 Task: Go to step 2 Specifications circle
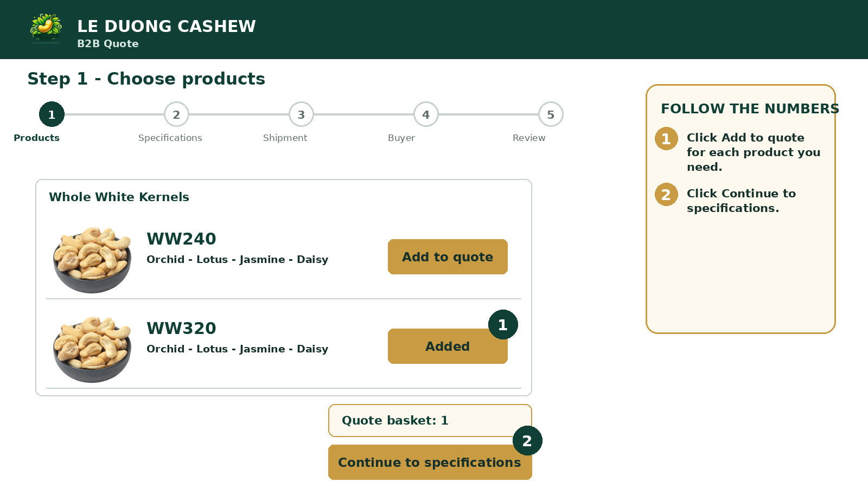point(176,114)
